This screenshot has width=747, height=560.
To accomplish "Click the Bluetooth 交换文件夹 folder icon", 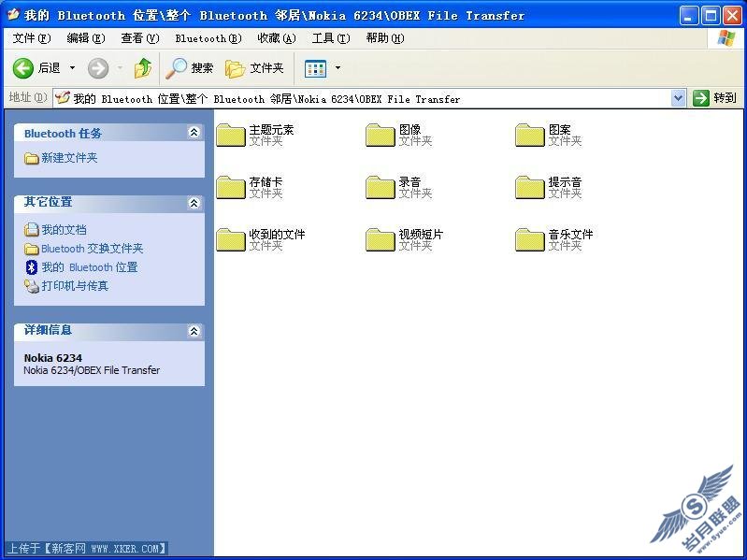I will (32, 249).
